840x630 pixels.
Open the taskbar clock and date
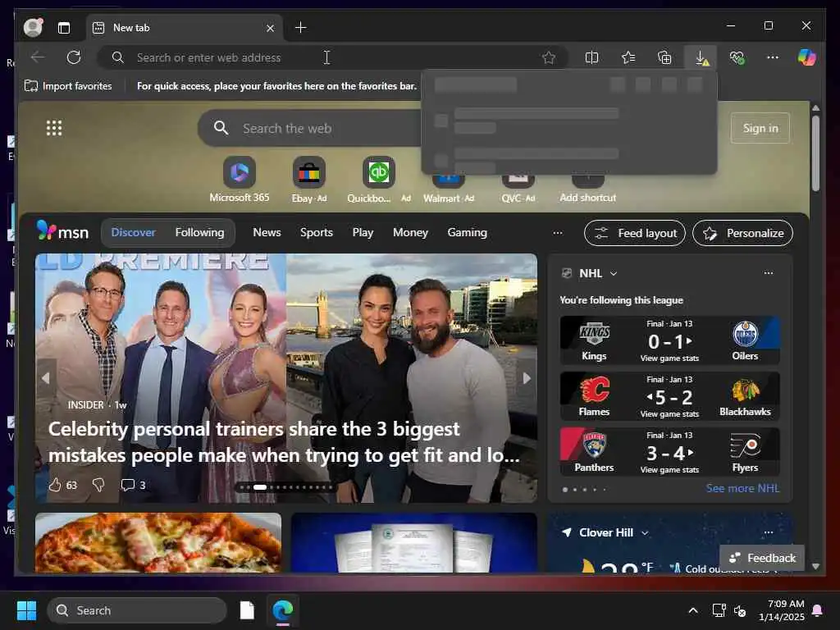coord(782,610)
